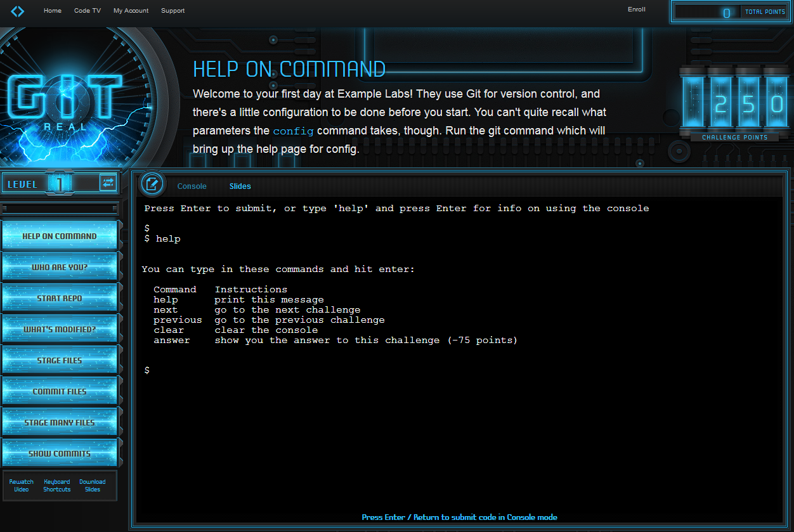Open the Home menu item
794x532 pixels.
pyautogui.click(x=53, y=11)
